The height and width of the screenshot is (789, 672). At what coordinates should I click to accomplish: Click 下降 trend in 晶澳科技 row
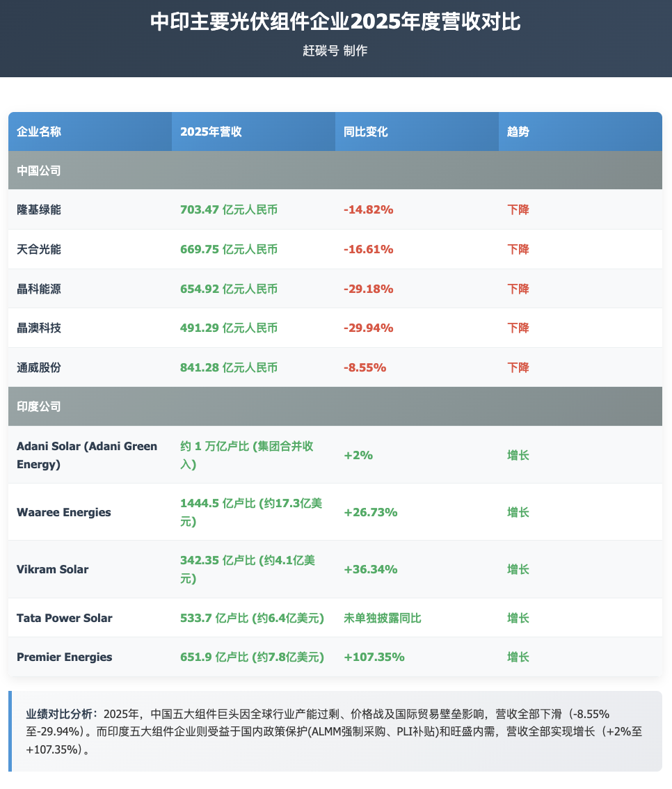518,328
